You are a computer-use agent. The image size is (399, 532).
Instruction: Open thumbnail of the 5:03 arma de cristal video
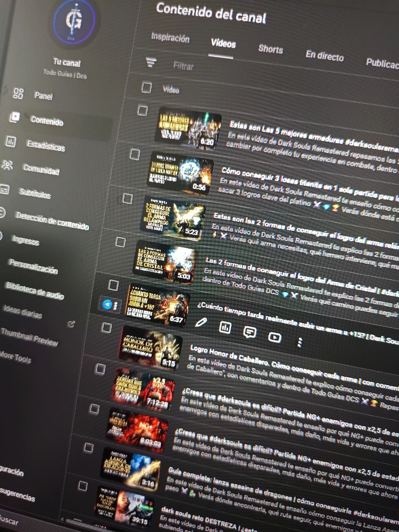pyautogui.click(x=165, y=262)
